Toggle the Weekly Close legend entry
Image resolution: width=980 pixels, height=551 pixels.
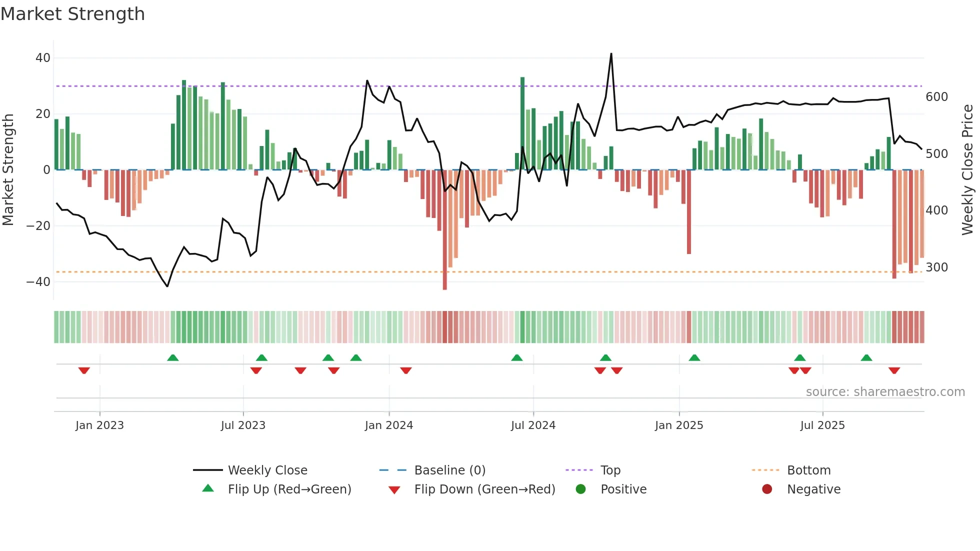coord(267,470)
